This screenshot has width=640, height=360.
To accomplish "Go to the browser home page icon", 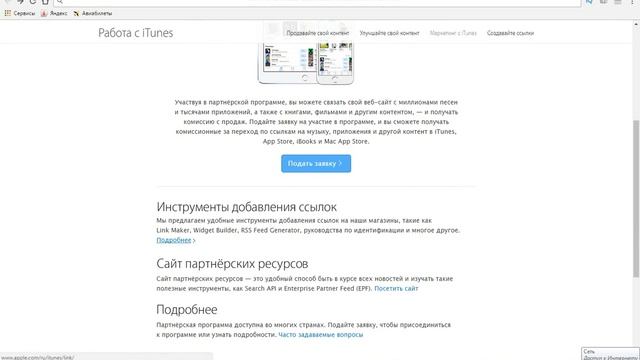I will point(45,2).
